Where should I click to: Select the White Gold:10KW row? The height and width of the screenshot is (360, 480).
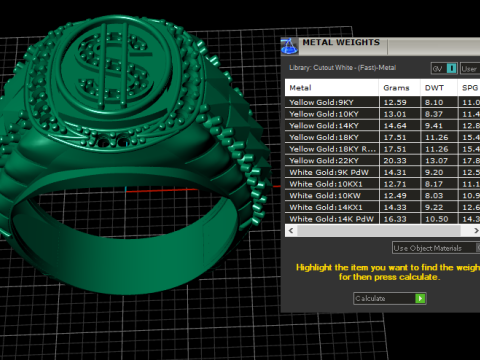point(382,195)
